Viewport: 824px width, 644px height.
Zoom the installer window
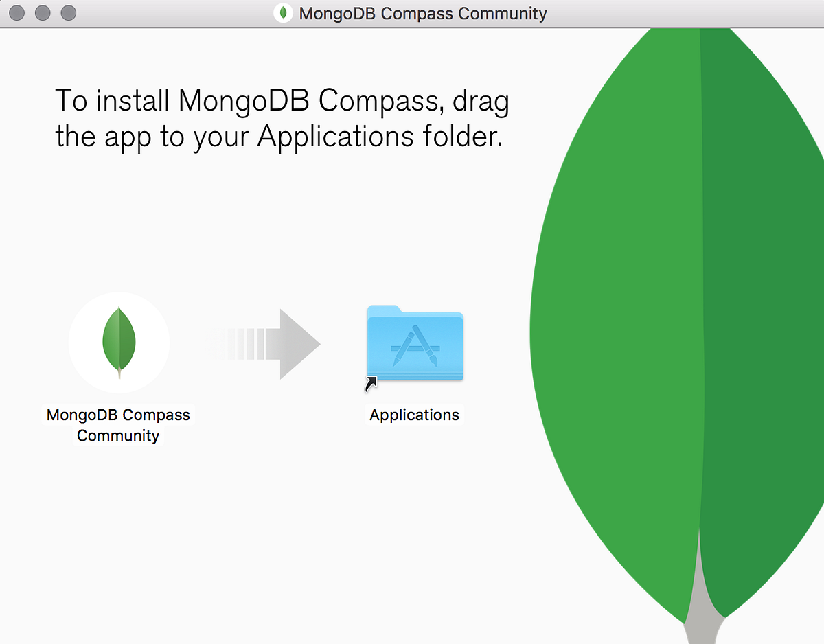(68, 13)
